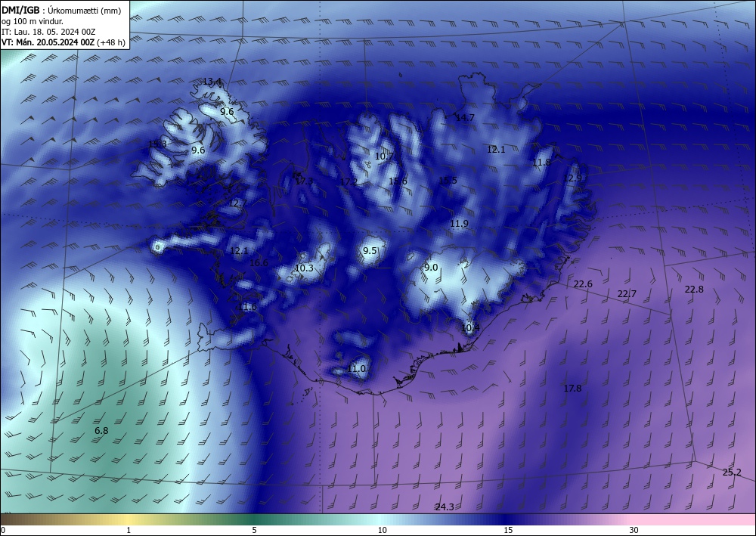Click the 22.6 offshore value

point(583,284)
